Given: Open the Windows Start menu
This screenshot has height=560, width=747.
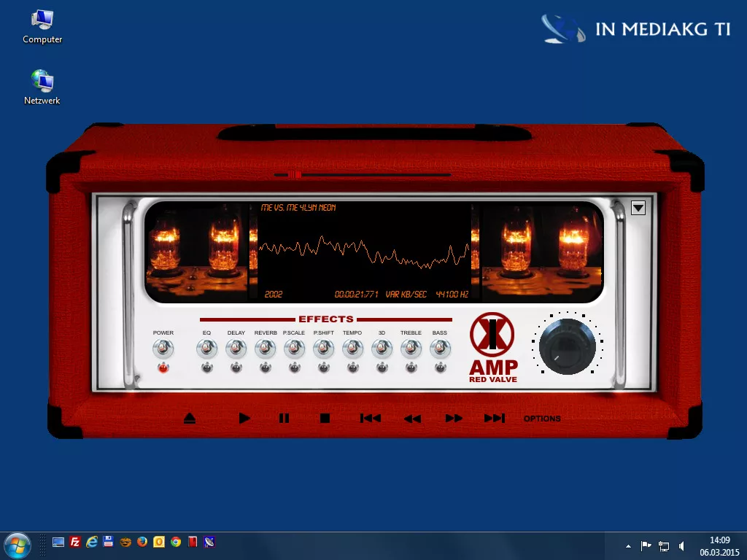Looking at the screenshot, I should [17, 545].
